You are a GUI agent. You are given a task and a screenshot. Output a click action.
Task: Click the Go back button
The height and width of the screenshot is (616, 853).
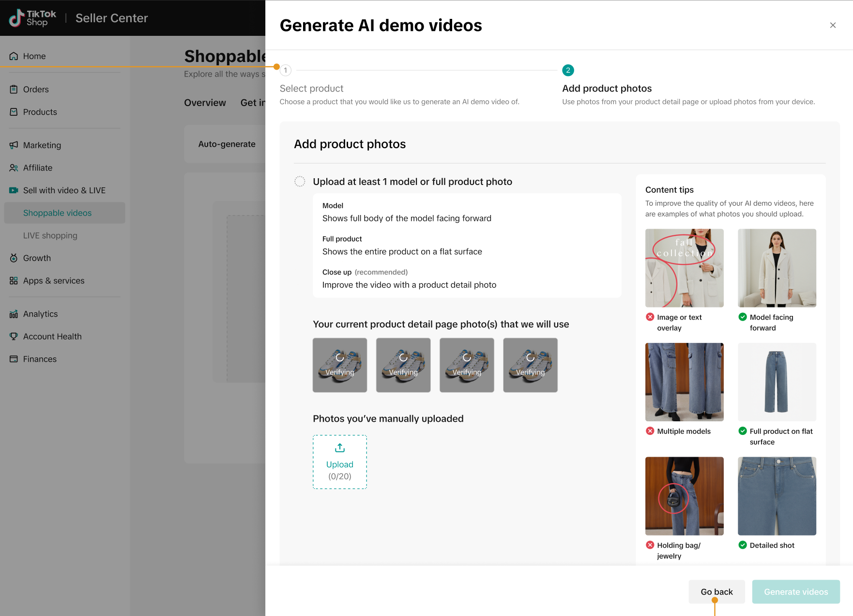(x=716, y=592)
